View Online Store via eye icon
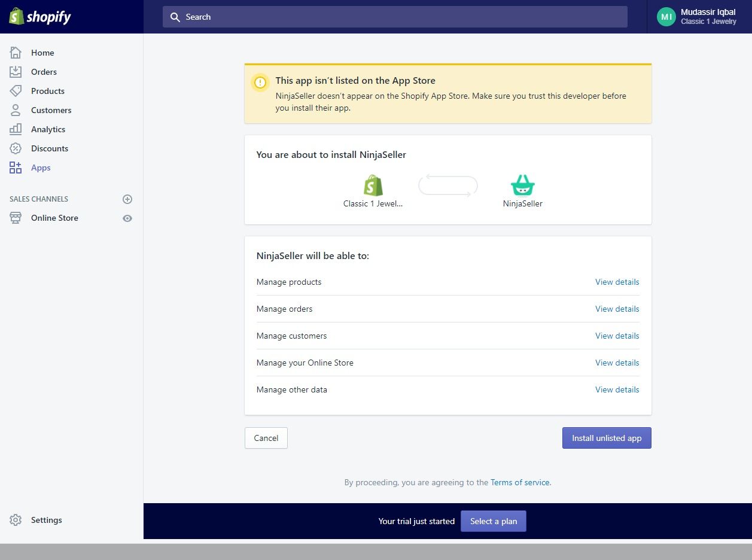 [127, 218]
